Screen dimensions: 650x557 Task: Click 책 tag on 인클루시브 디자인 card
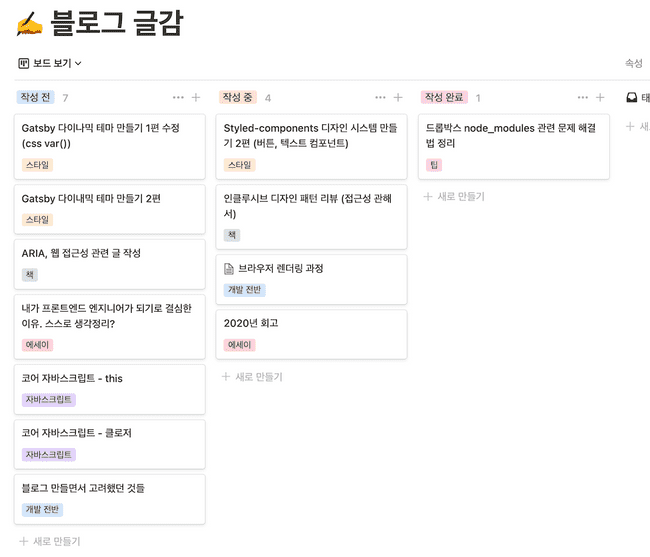tap(232, 235)
